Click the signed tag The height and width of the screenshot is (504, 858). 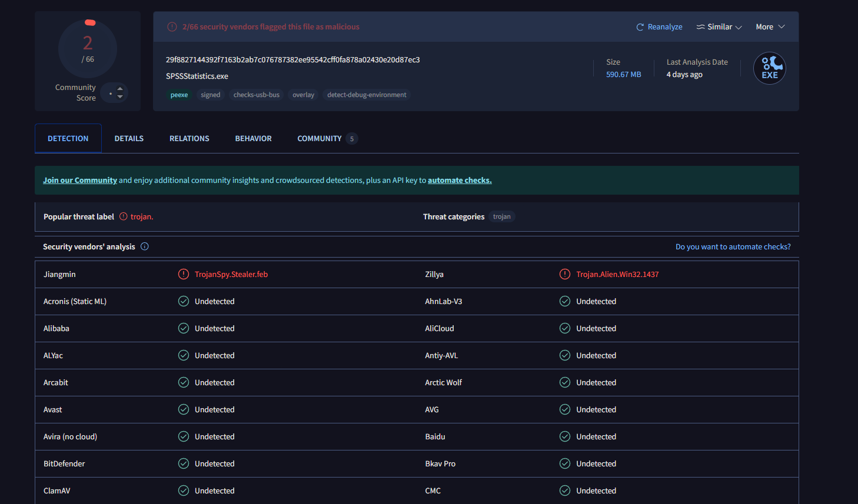(211, 95)
